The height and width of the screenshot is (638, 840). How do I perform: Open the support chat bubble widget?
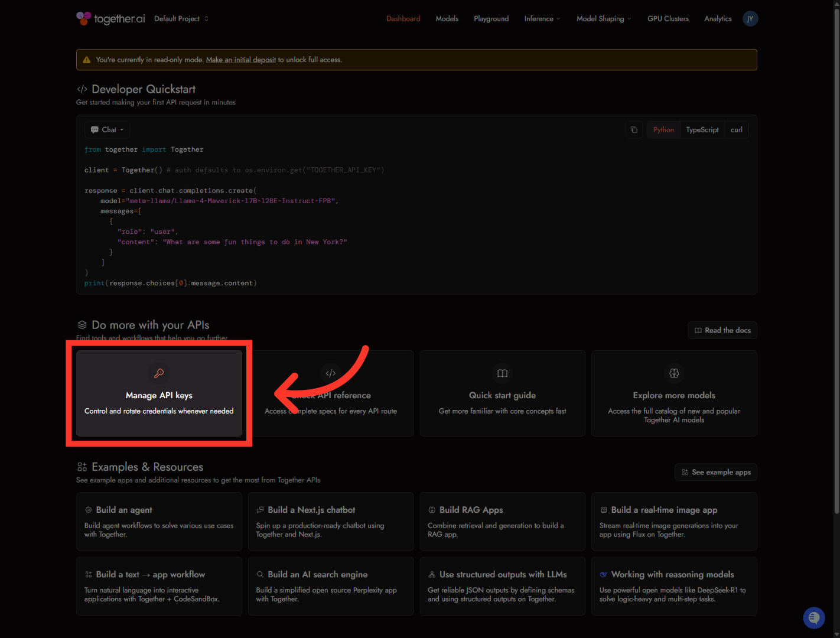point(814,618)
